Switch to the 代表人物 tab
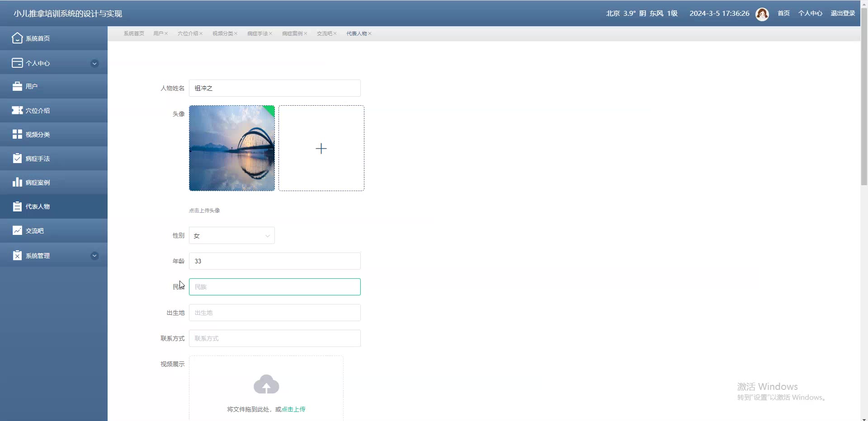This screenshot has width=868, height=421. pyautogui.click(x=357, y=33)
